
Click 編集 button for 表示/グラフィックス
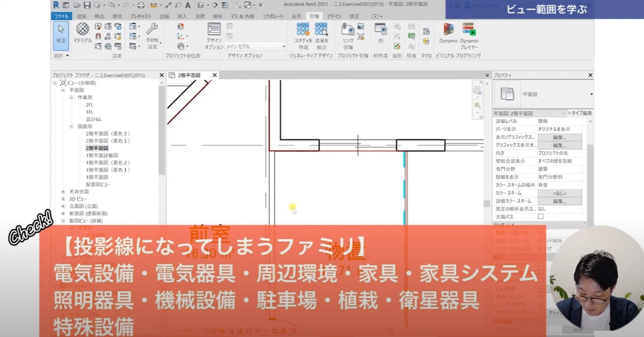[x=559, y=137]
